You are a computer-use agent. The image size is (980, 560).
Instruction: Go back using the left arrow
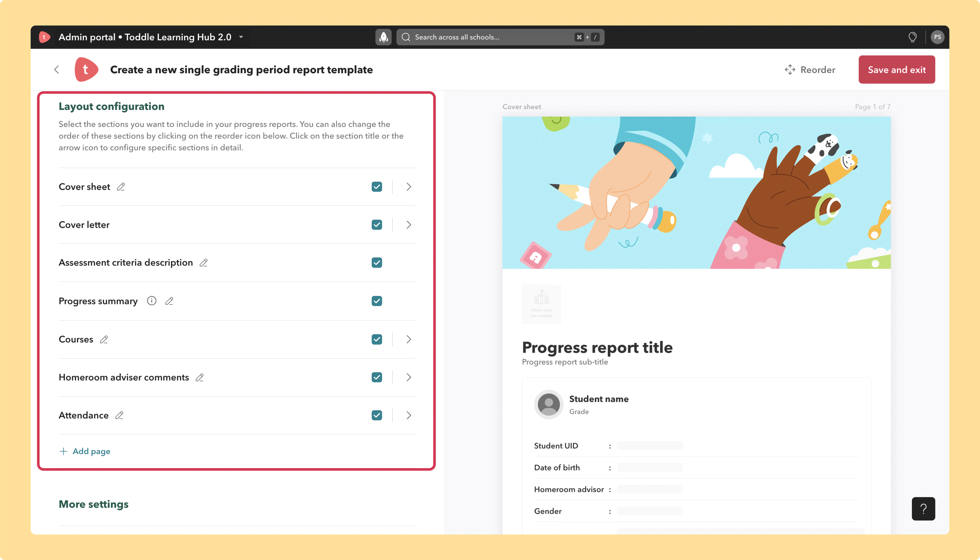point(56,70)
